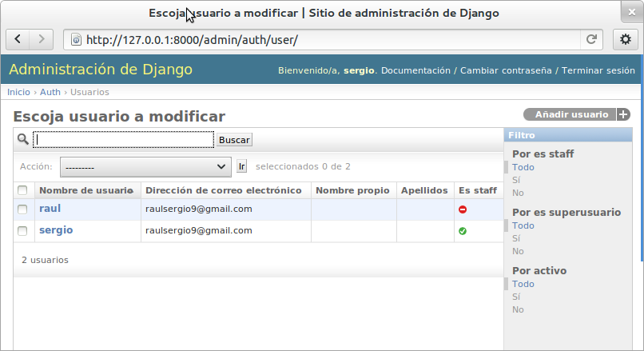Open user sergio for editing
Viewport: 644px width, 351px height.
click(56, 230)
